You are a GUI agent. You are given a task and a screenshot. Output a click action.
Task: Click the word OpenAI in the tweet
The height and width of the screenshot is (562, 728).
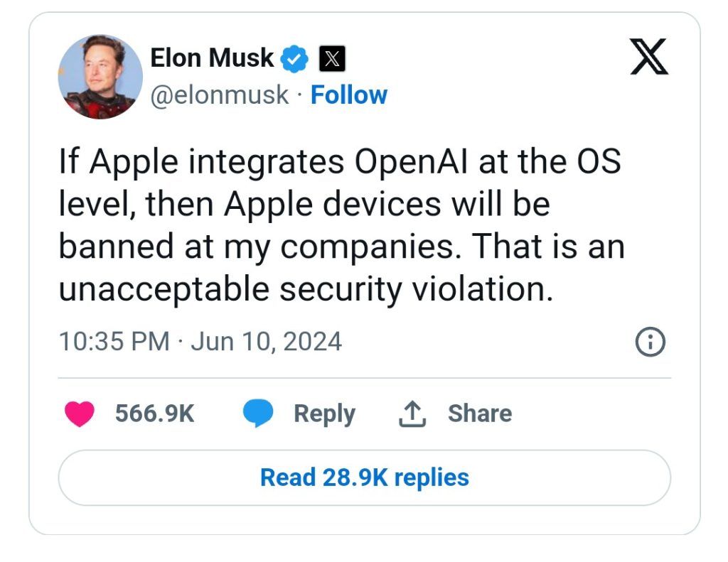(x=411, y=162)
